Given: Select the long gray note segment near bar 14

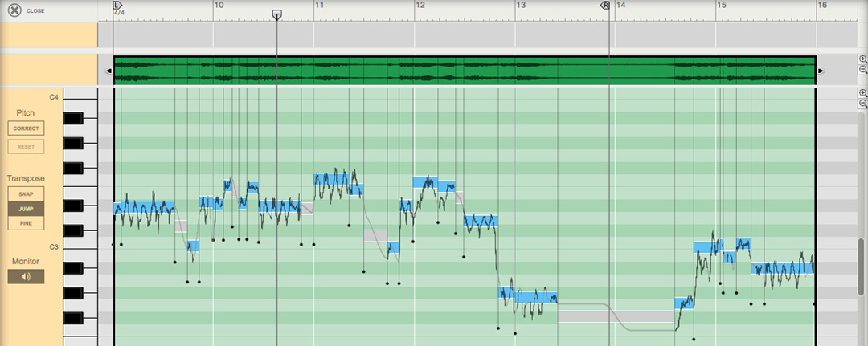Looking at the screenshot, I should pyautogui.click(x=616, y=316).
